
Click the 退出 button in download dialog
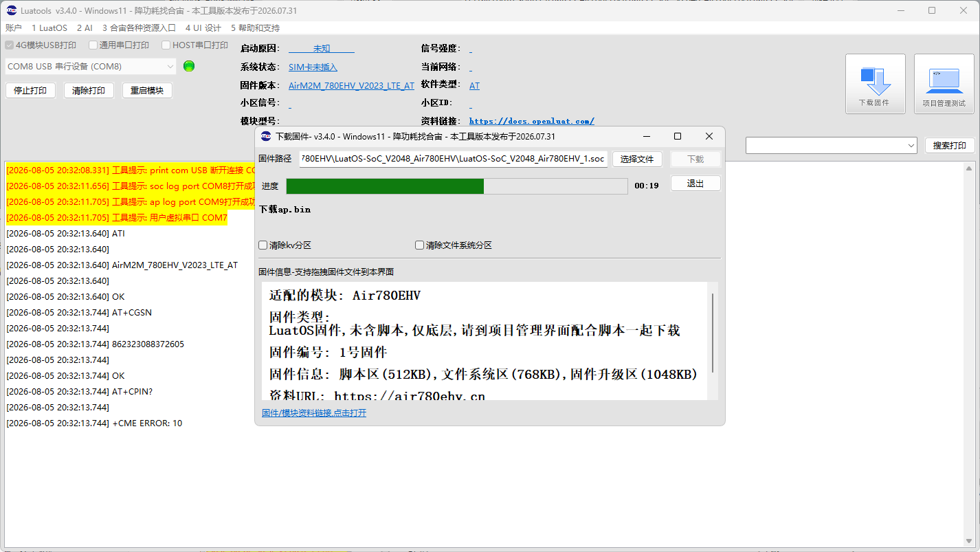pos(695,184)
